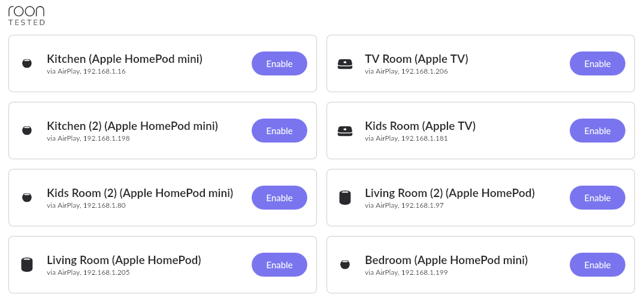
Task: Click the Living Room (2) HomePod icon
Action: point(345,198)
